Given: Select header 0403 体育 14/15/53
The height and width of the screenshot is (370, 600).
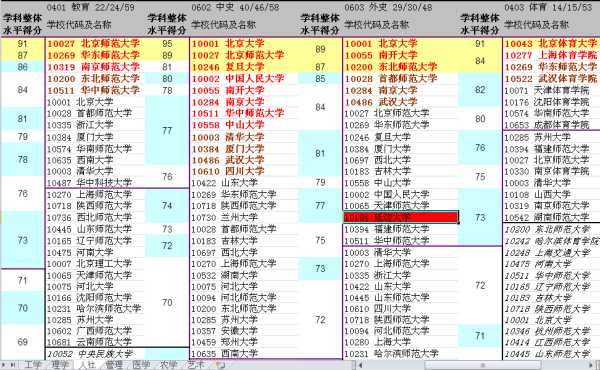Looking at the screenshot, I should point(548,7).
